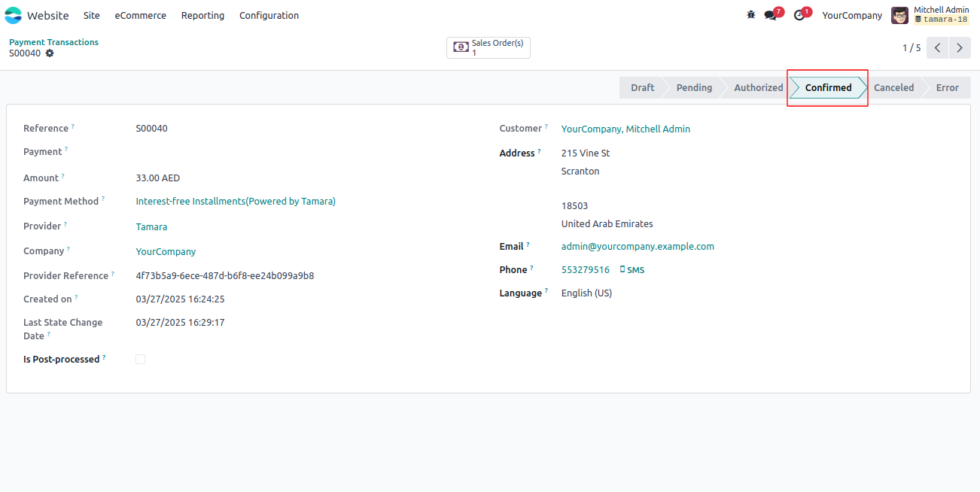Click the Created on date 03/27/2025 16:24:25

tap(180, 299)
